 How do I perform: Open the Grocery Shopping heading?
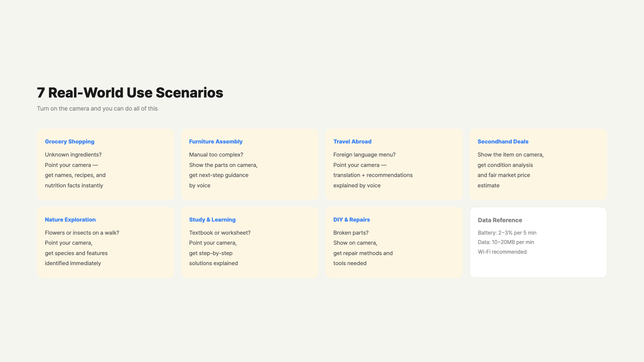(69, 141)
